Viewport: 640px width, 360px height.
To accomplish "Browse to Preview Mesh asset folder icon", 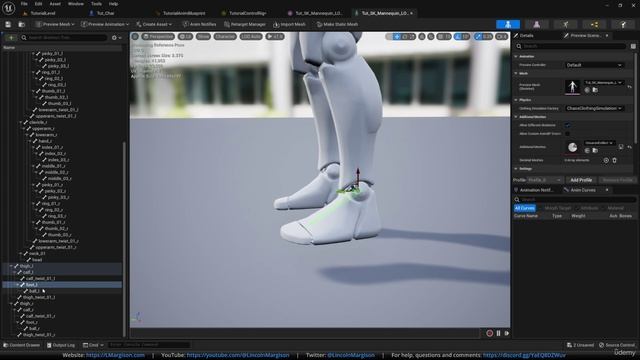I will point(595,90).
